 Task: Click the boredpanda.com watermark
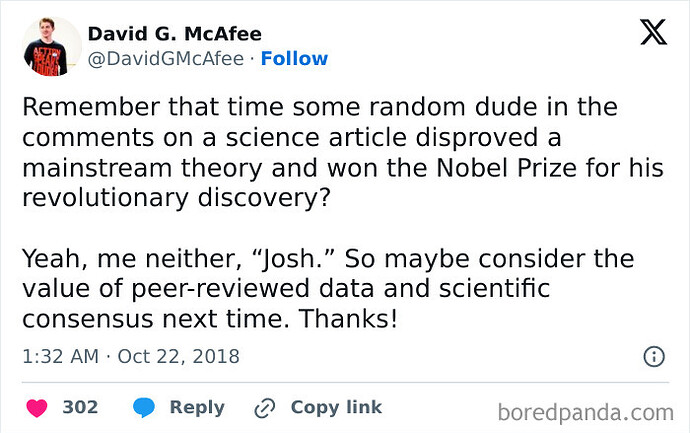coord(586,413)
